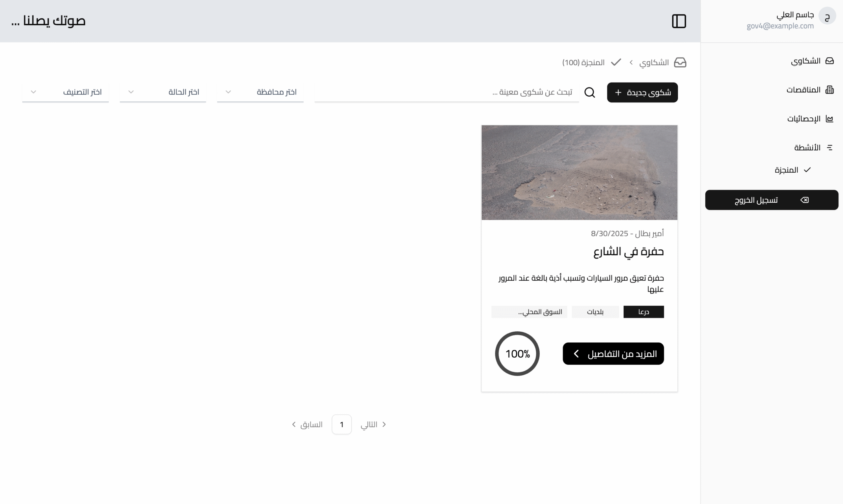Click the المناقصات building icon

pyautogui.click(x=829, y=90)
